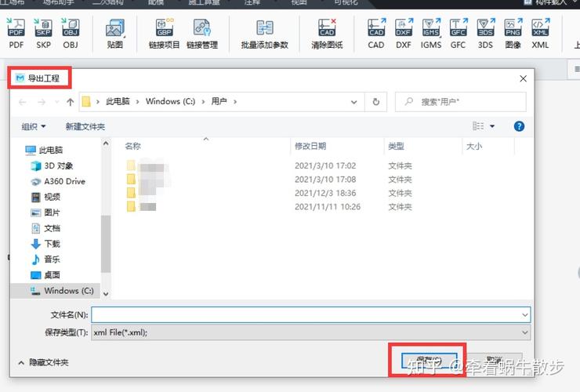Export to IGMS format
Screen dimensions: 580x392
pos(431,33)
